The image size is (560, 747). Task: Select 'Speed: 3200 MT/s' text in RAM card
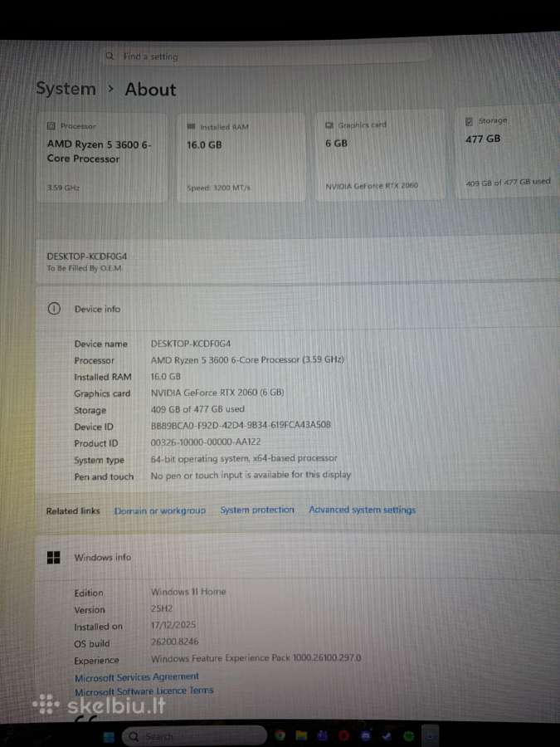coord(218,188)
